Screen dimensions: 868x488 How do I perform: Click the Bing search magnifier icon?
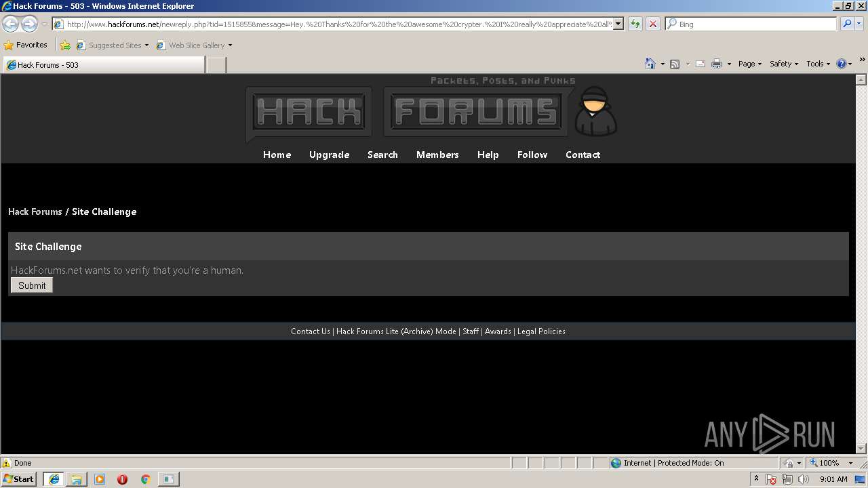[846, 24]
